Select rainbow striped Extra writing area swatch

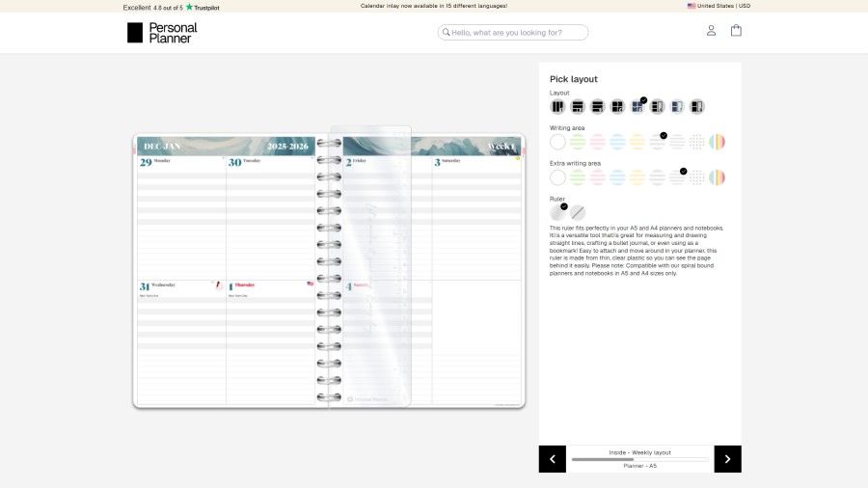pos(718,177)
